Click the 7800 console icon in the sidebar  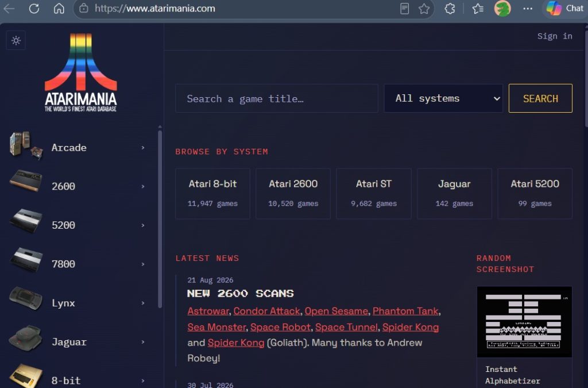(x=26, y=259)
